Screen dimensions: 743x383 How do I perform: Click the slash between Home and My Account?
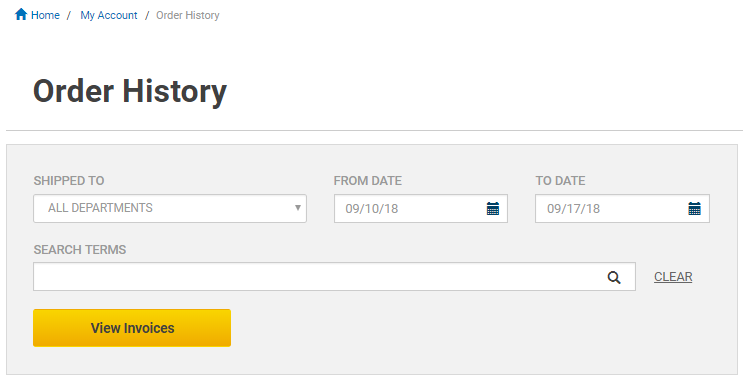click(x=69, y=15)
